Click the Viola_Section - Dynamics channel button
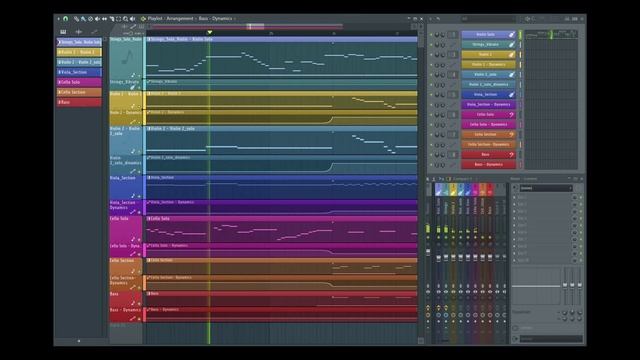Viewport: 640px width, 360px height. (489, 104)
